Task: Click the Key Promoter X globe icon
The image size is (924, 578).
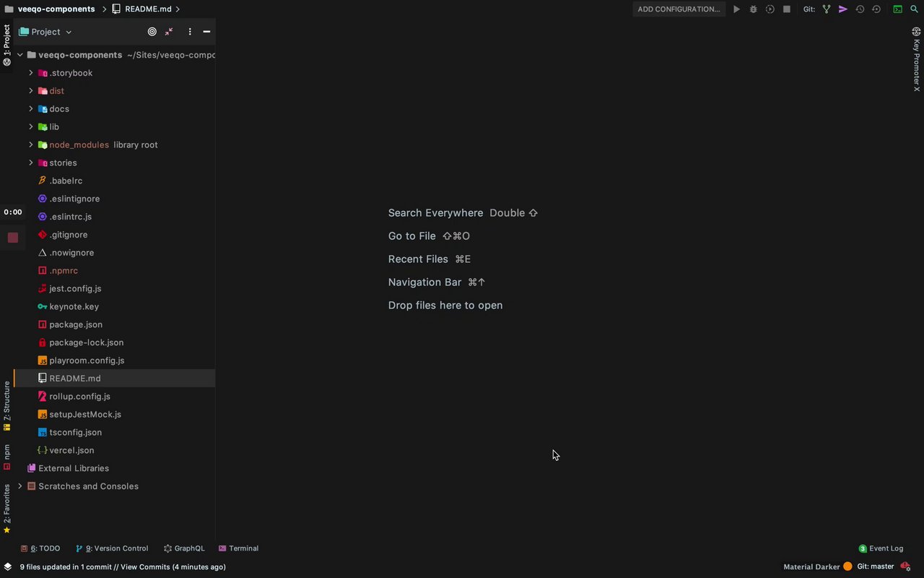Action: [916, 32]
